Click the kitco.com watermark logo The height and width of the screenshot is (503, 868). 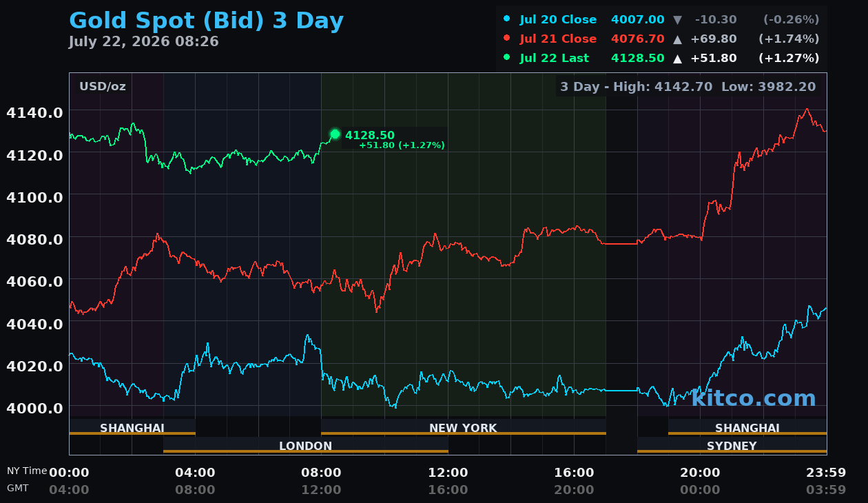[753, 398]
